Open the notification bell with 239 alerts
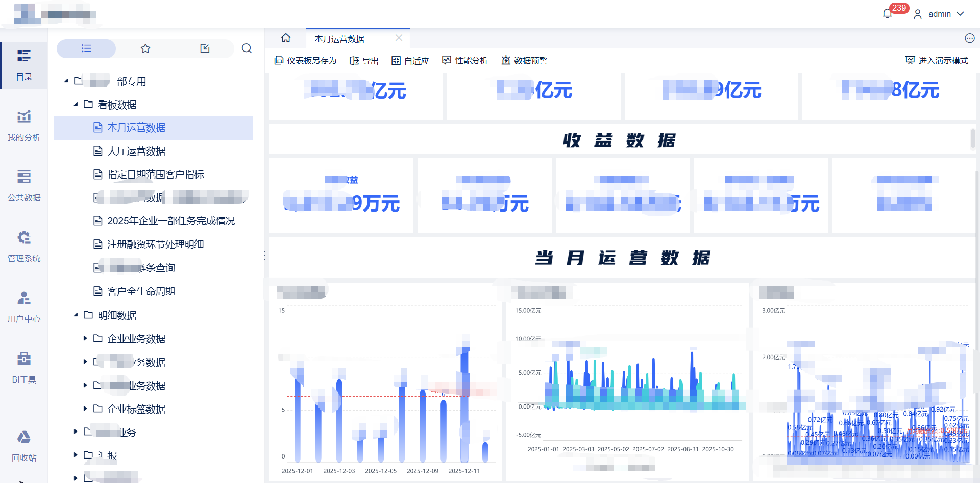The height and width of the screenshot is (483, 980). pos(887,14)
